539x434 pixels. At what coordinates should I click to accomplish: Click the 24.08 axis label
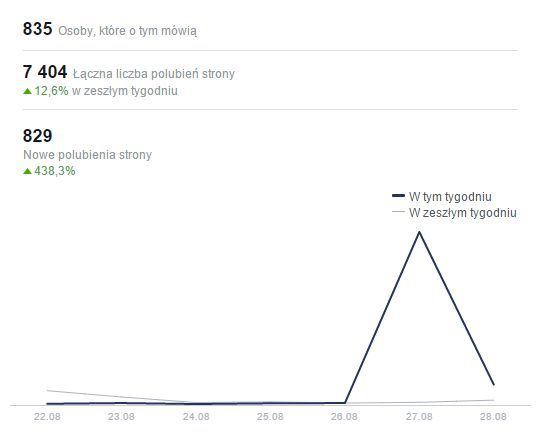coord(196,417)
